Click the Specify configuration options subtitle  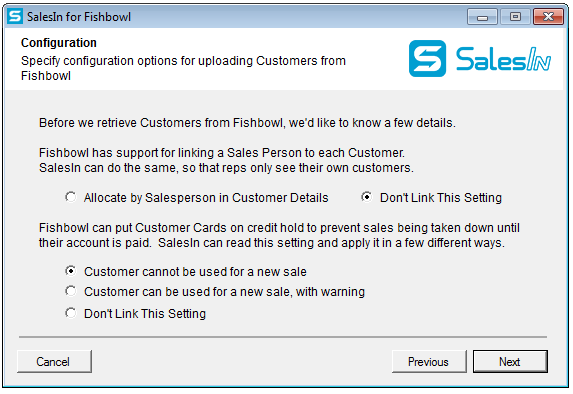coord(183,68)
